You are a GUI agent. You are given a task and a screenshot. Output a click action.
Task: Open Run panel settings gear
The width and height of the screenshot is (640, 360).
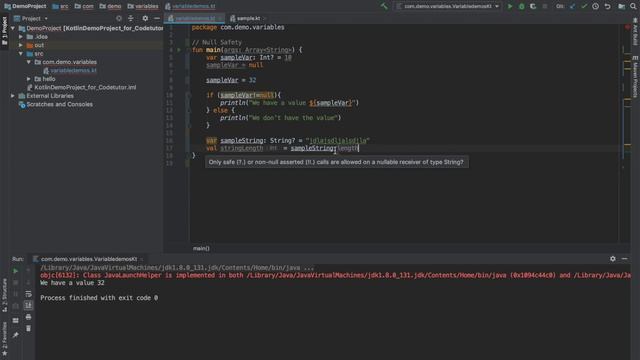tap(613, 259)
